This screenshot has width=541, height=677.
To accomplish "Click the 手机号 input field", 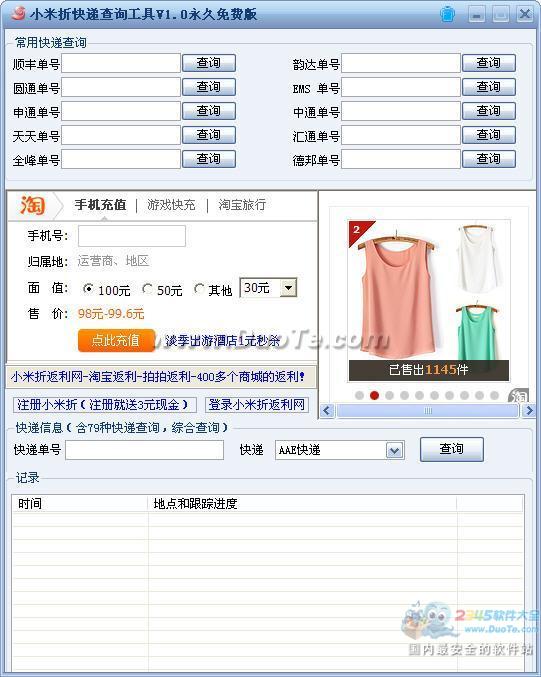I will click(132, 236).
